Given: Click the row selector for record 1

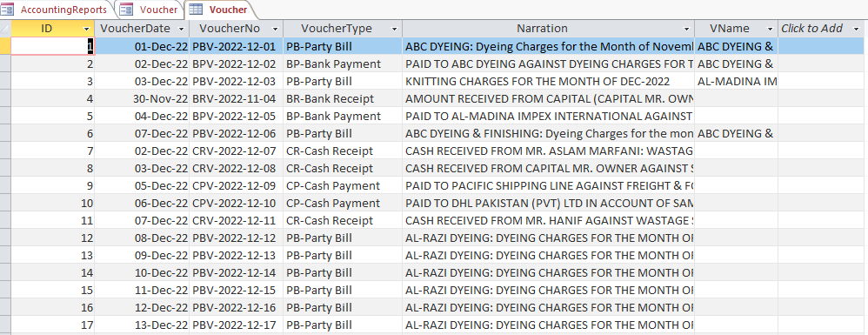Looking at the screenshot, I should point(5,46).
